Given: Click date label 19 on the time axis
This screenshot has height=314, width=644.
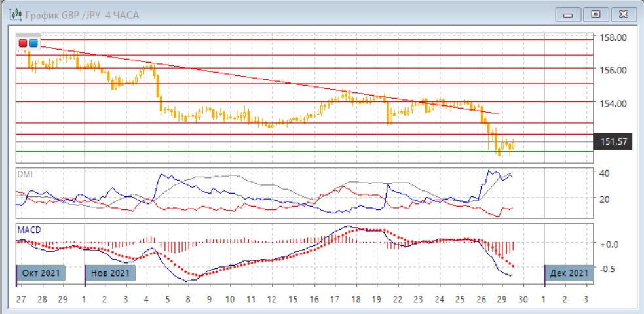Looking at the screenshot, I should tap(377, 299).
